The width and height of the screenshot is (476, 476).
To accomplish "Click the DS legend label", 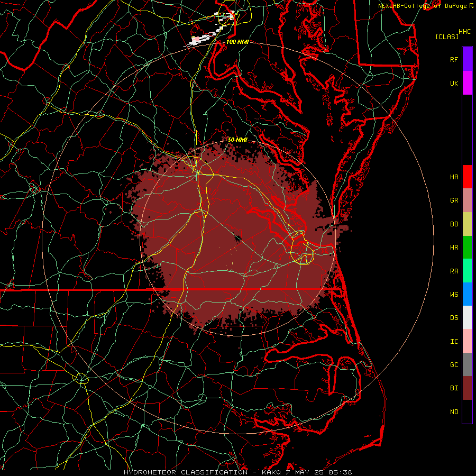I will click(x=454, y=317).
